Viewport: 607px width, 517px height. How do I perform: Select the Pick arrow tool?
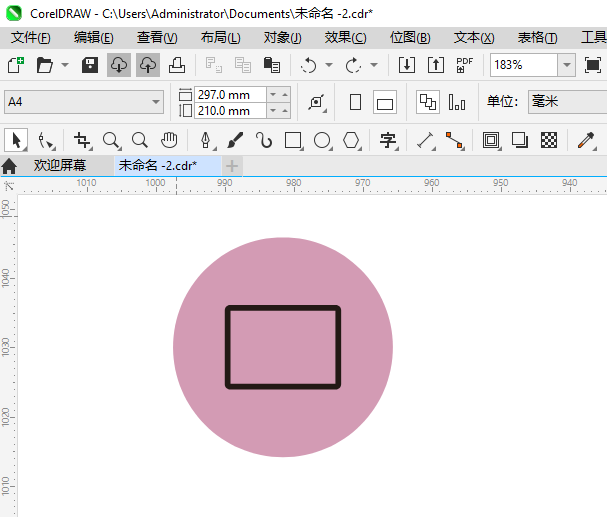tap(16, 140)
